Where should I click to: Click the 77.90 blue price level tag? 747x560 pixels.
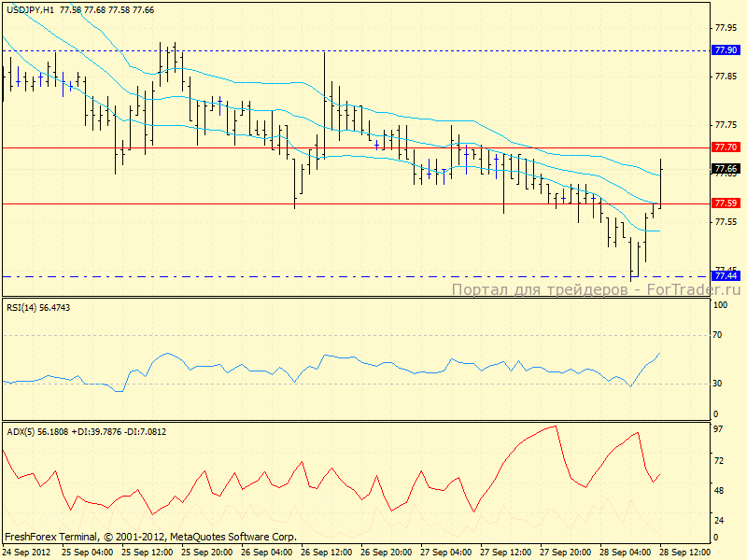[x=726, y=49]
